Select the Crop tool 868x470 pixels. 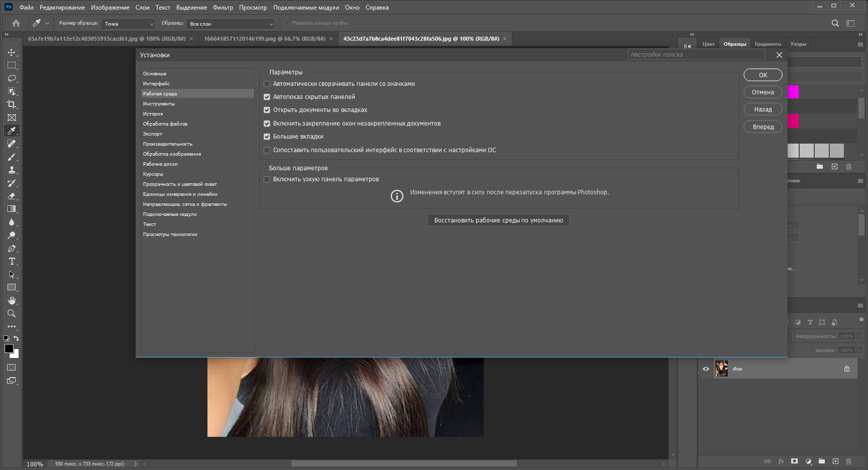12,104
